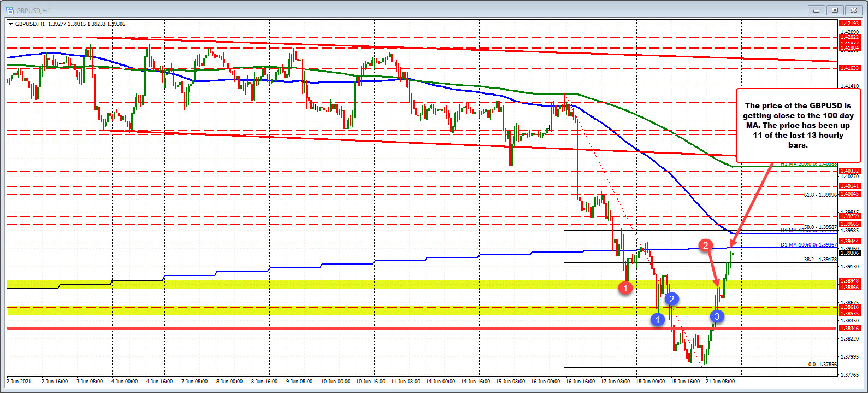Select the annotation text box about 100 day MA
The width and height of the screenshot is (868, 393).
(798, 125)
